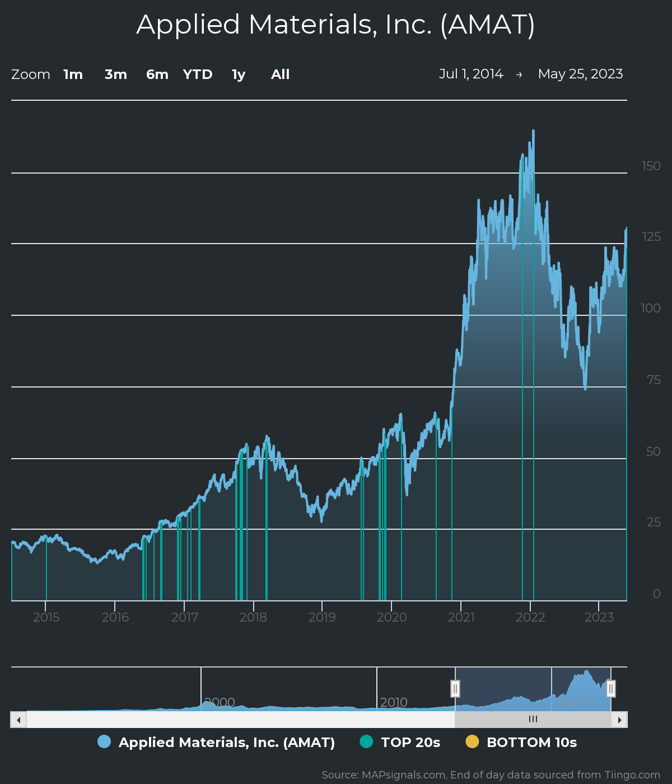Image resolution: width=672 pixels, height=784 pixels.
Task: Click the yellow BOTTOM 10s legend marker
Action: (x=472, y=741)
